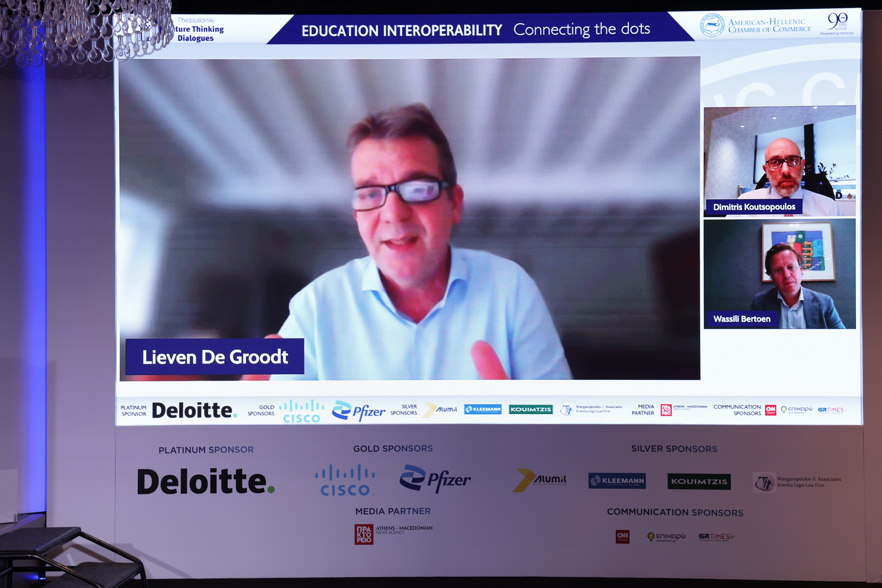Click the CNN Greece logo on the lower banner

pos(623,537)
